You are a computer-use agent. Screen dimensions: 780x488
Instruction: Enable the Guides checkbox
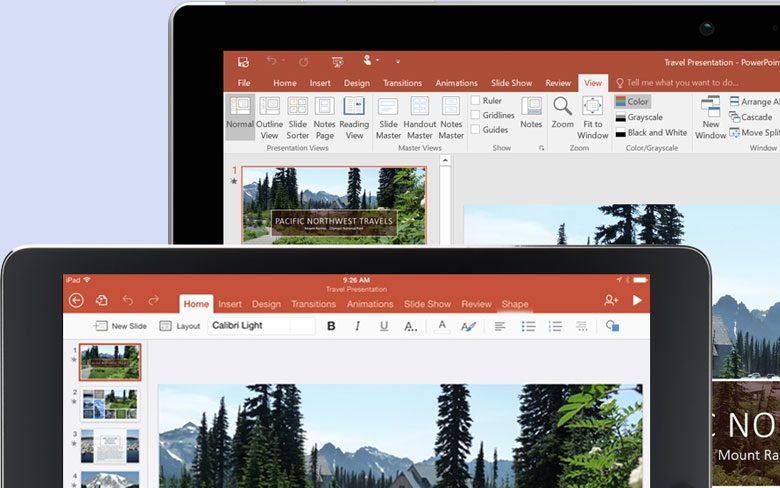[476, 129]
